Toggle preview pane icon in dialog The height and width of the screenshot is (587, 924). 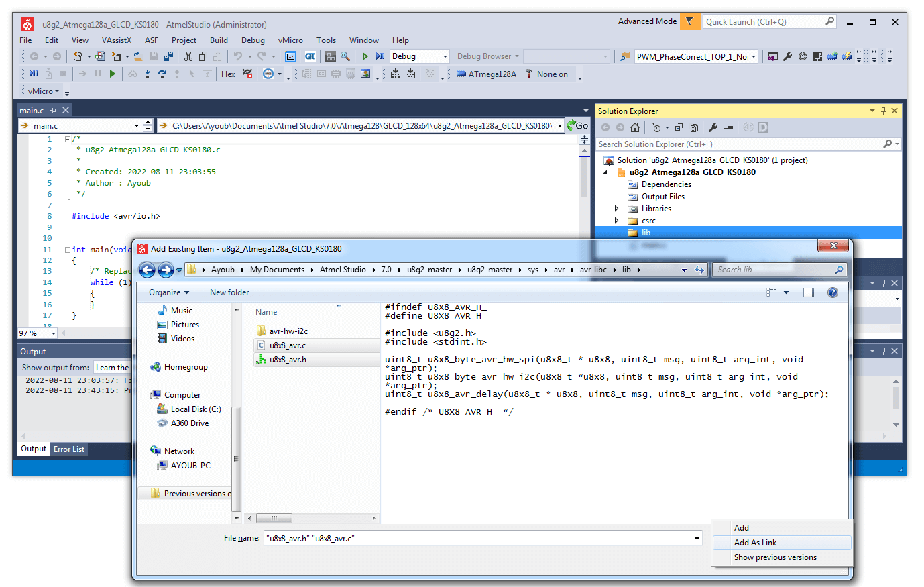click(x=808, y=292)
